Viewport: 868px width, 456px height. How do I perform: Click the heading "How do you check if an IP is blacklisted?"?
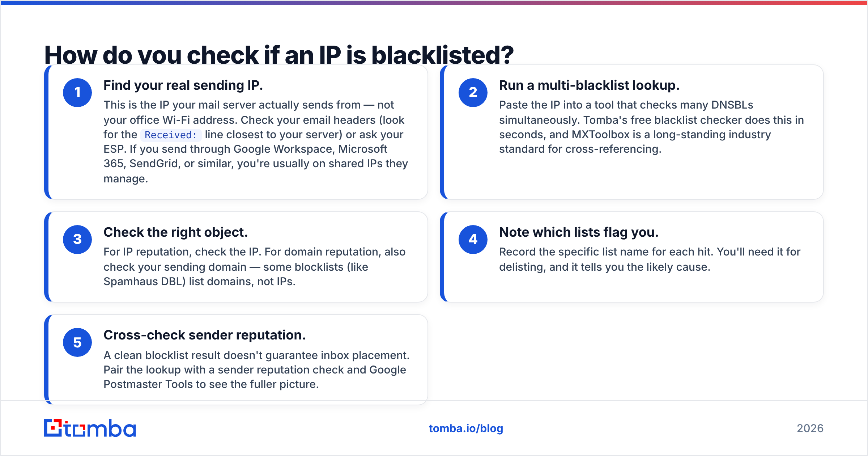pyautogui.click(x=279, y=55)
